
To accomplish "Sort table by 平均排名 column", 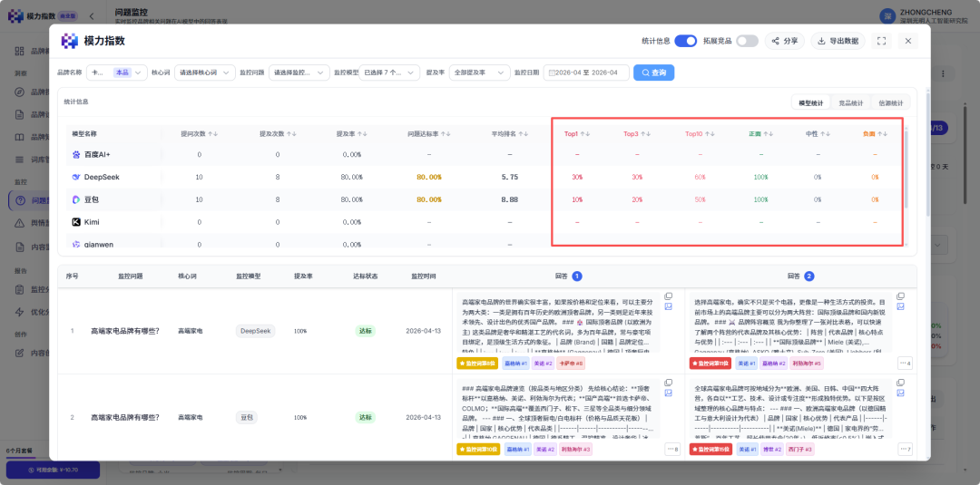I will click(524, 133).
